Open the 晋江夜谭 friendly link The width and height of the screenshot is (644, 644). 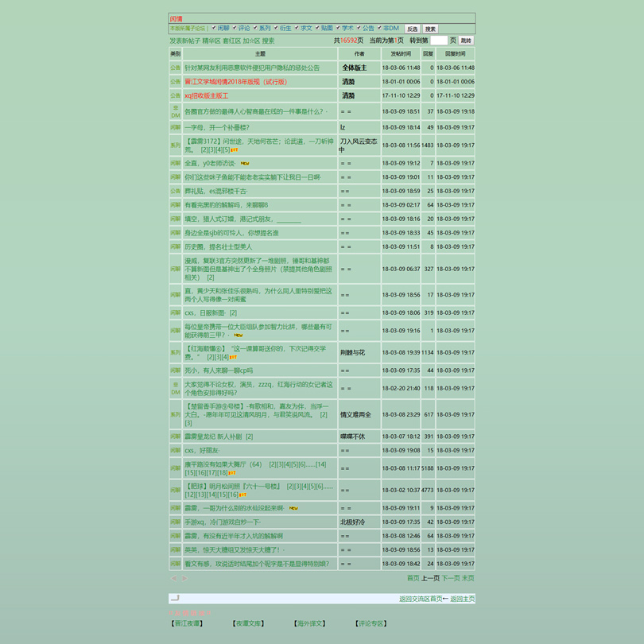coord(187,623)
